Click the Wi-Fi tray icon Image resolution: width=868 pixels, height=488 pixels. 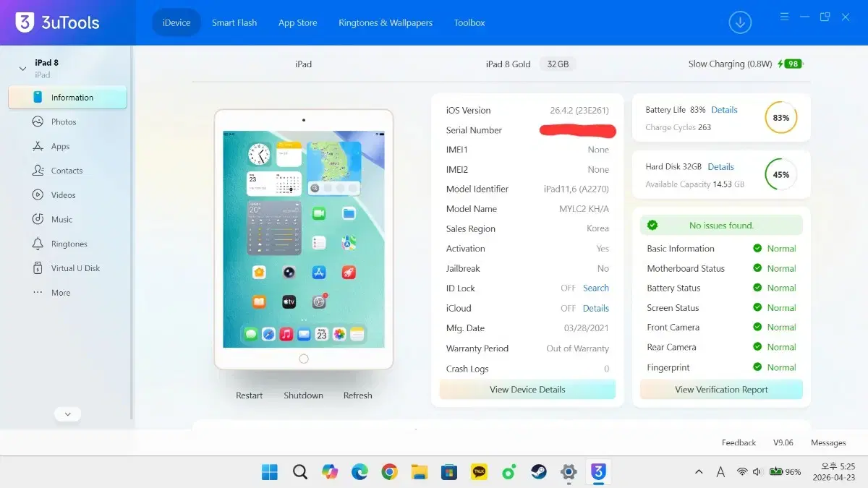pyautogui.click(x=742, y=472)
